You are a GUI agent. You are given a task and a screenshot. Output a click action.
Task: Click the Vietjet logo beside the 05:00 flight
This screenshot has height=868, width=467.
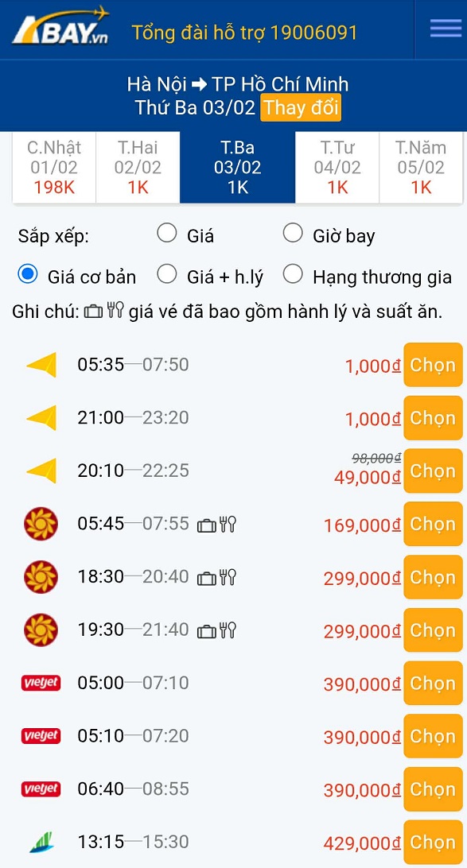coord(38,683)
